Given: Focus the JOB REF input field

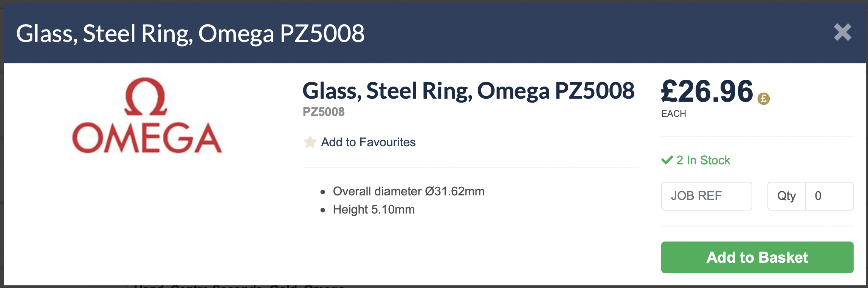Looking at the screenshot, I should (x=706, y=196).
